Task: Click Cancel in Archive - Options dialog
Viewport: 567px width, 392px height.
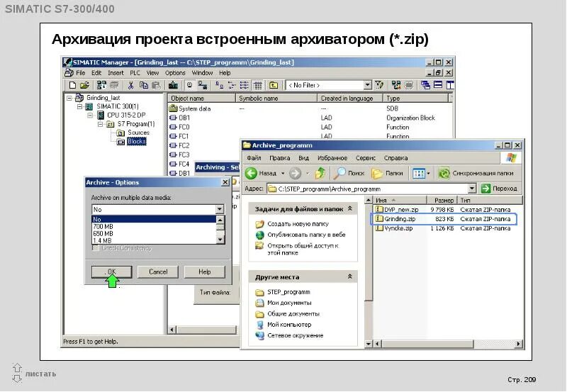Action: click(x=158, y=271)
